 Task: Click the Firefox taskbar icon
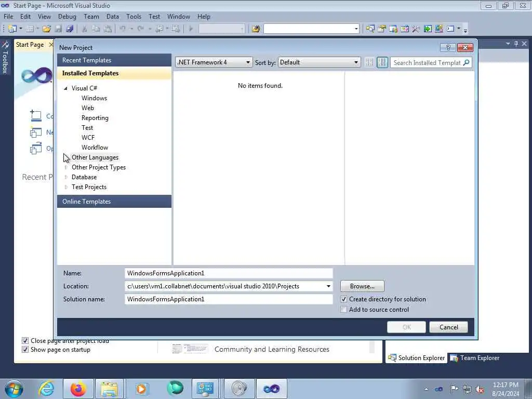78,389
